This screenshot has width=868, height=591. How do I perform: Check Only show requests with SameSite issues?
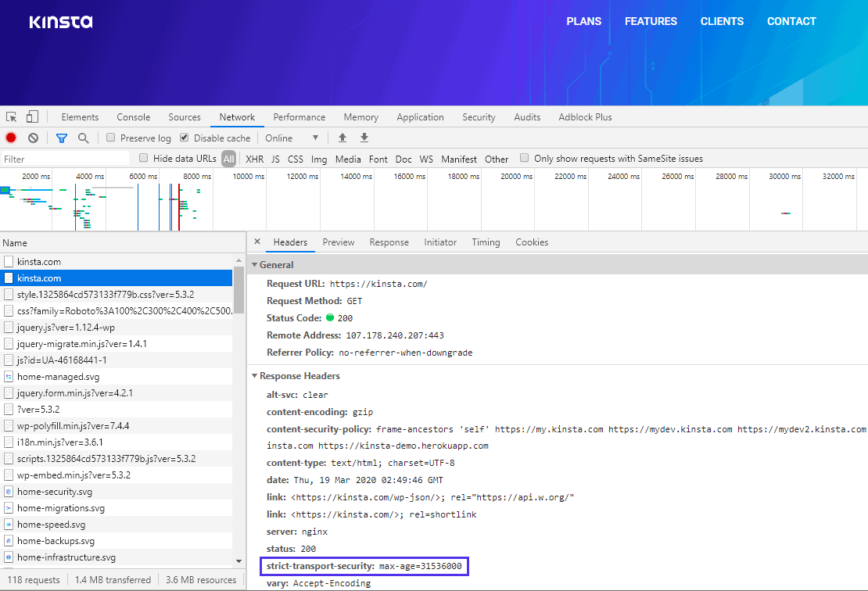tap(524, 158)
